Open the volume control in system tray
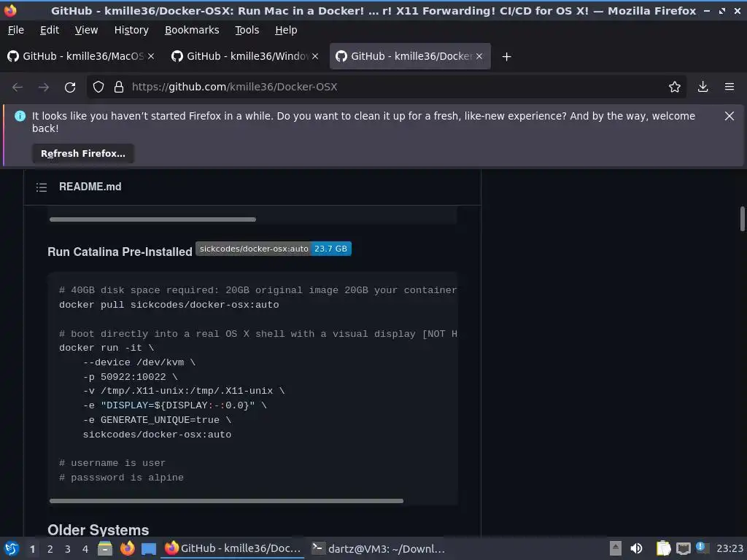 [x=636, y=549]
